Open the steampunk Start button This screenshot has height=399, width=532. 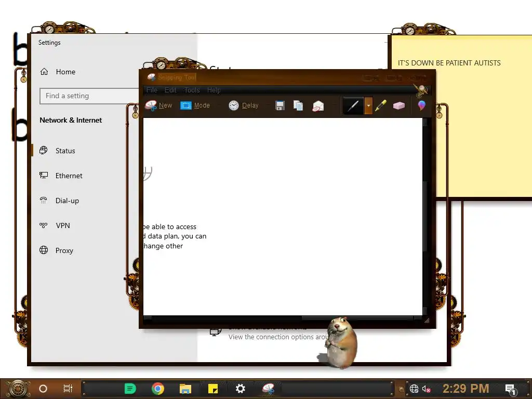[17, 389]
